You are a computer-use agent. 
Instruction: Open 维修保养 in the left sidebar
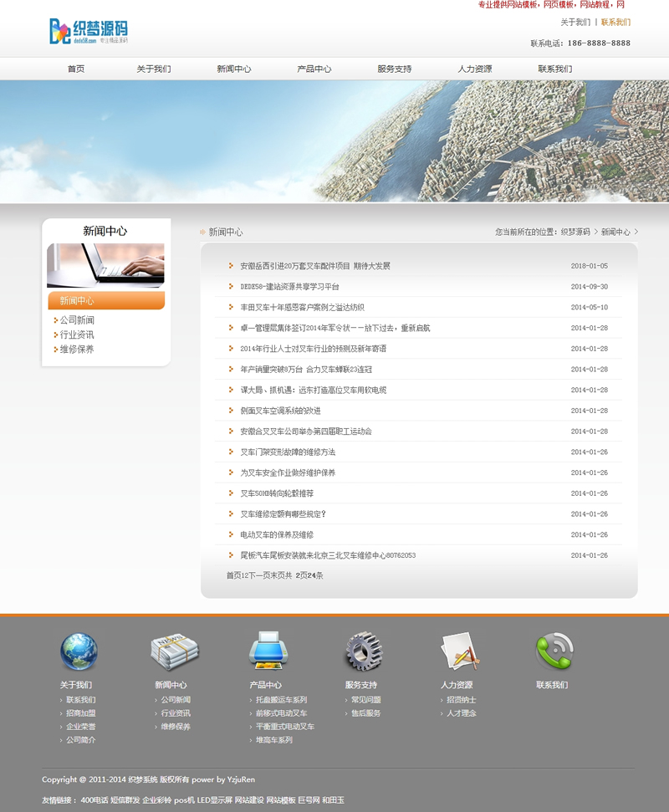point(77,349)
